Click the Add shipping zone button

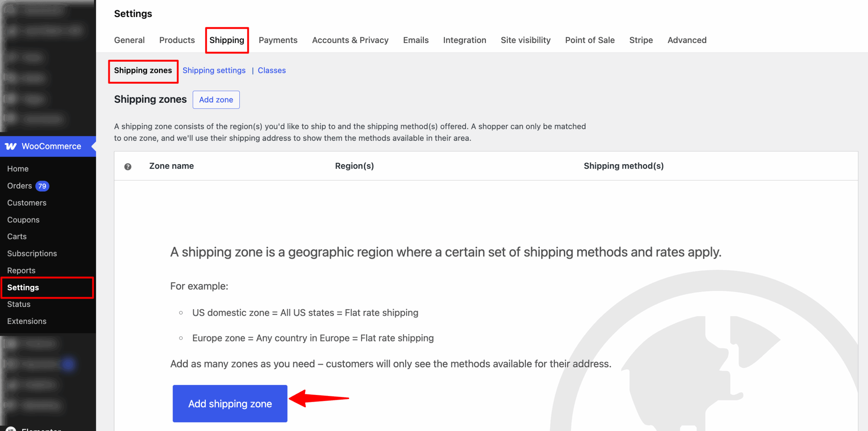[230, 404]
